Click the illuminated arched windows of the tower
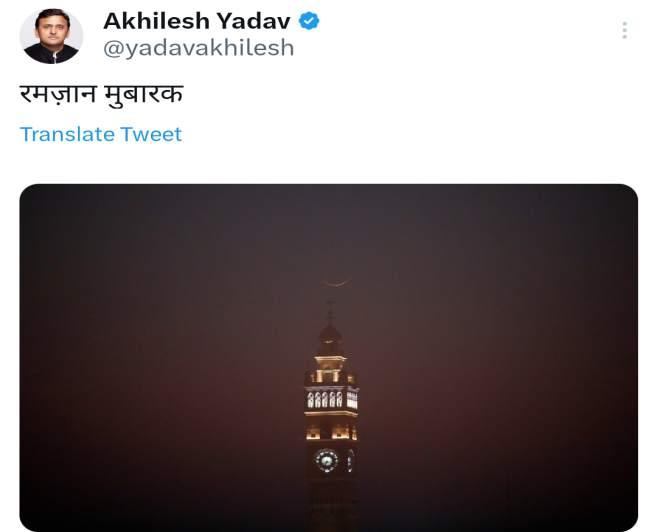This screenshot has height=532, width=657. [x=332, y=399]
